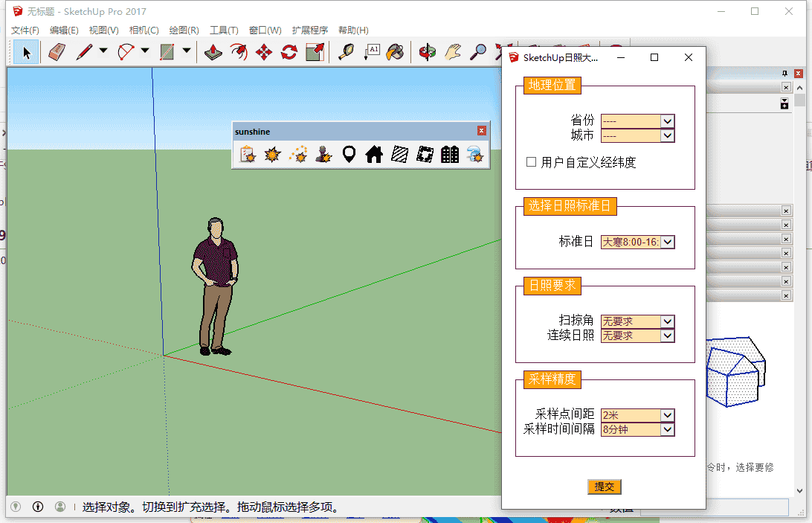Image resolution: width=812 pixels, height=523 pixels.
Task: Open the building icon on sunshine toolbar
Action: [x=449, y=155]
